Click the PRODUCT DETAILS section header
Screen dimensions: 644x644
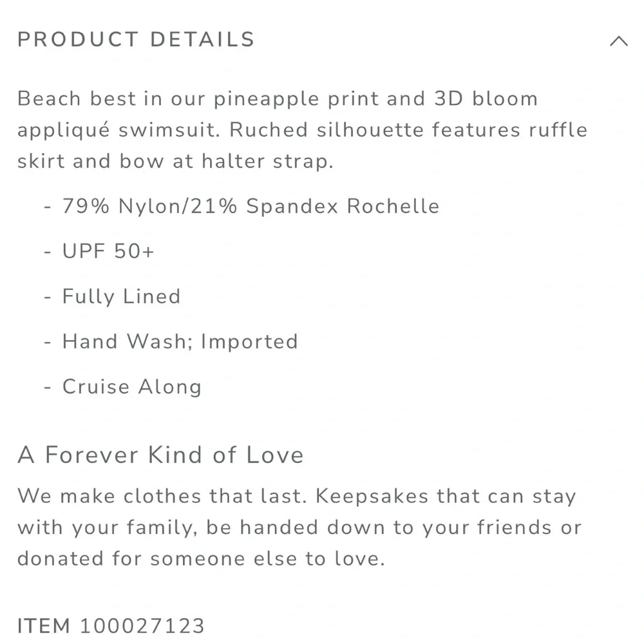pos(136,40)
